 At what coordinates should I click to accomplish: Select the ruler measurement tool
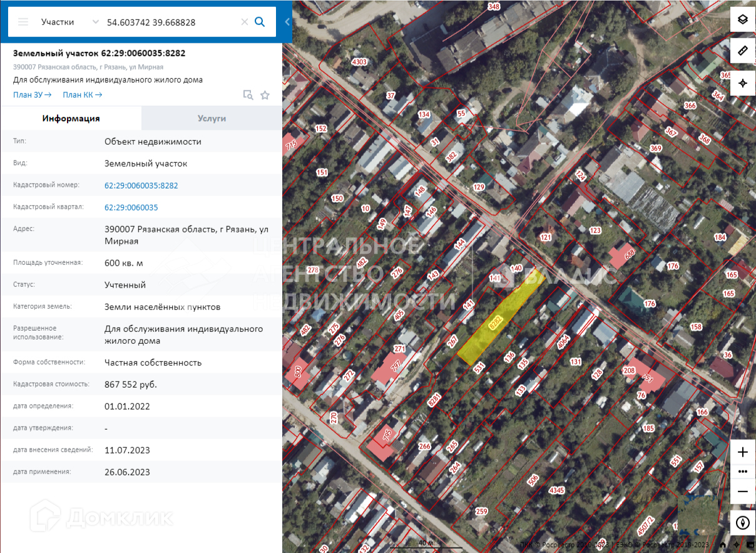pos(742,51)
